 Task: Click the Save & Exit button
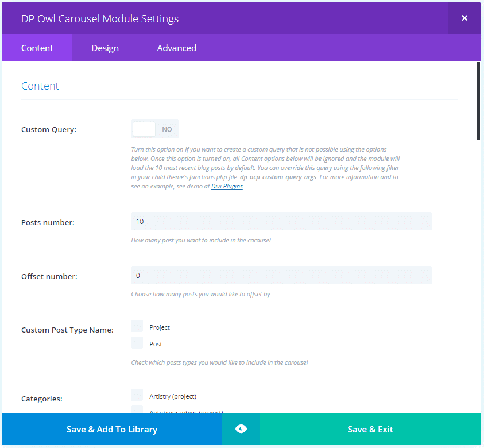click(x=370, y=429)
